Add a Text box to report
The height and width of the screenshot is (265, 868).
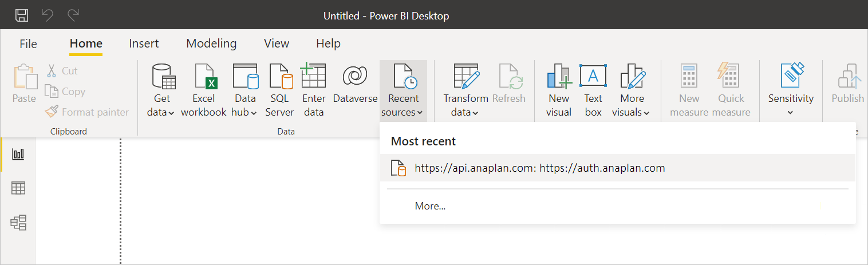pyautogui.click(x=593, y=90)
